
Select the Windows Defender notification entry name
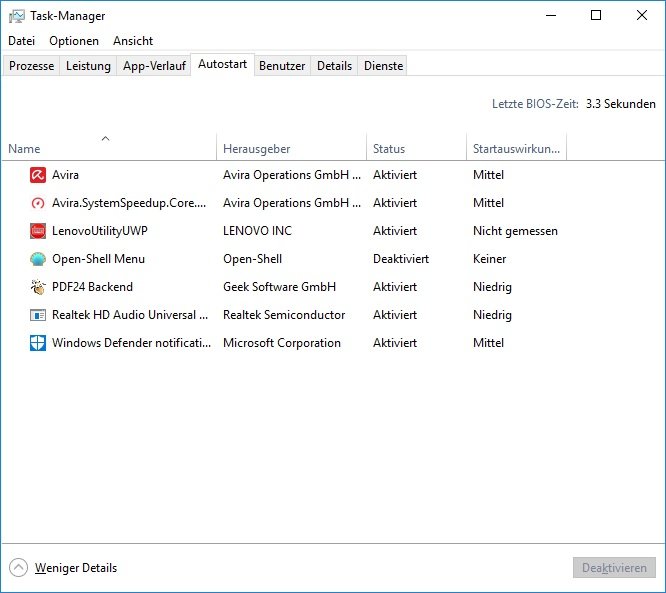(131, 343)
